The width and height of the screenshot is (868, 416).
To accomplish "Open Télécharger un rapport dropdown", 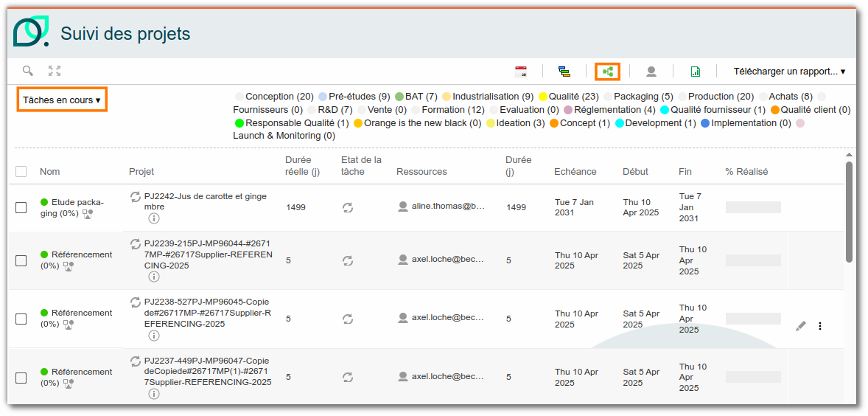I will (789, 72).
